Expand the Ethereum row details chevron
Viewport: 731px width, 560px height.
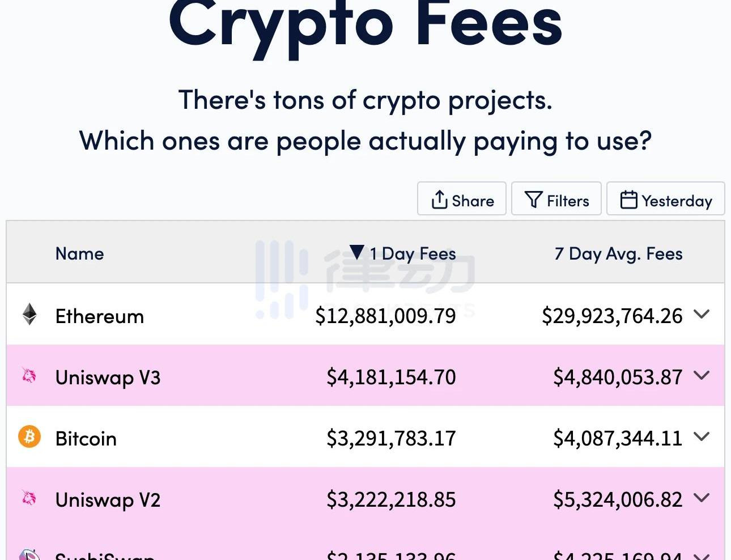pos(702,314)
